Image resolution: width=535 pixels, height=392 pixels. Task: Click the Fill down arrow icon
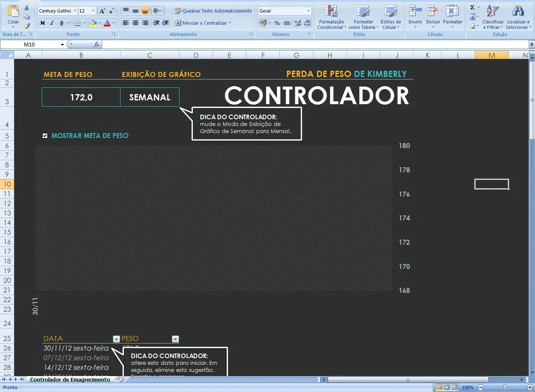(x=473, y=17)
